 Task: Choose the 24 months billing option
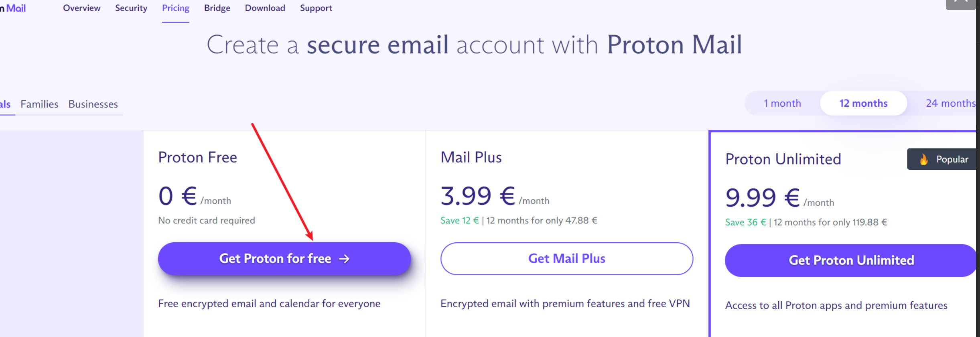point(950,104)
